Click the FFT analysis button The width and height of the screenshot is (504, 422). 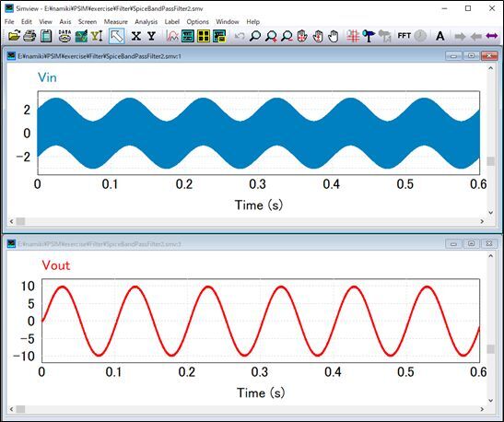tap(404, 36)
